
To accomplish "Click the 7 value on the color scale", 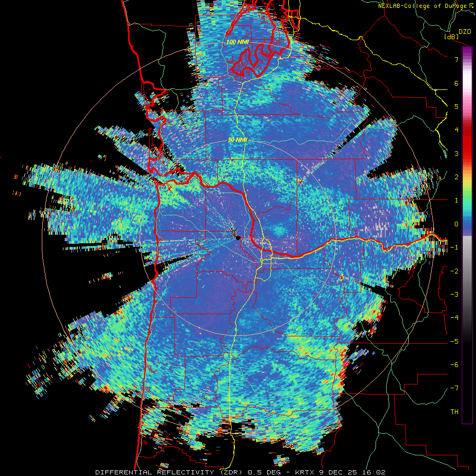I will tap(456, 59).
